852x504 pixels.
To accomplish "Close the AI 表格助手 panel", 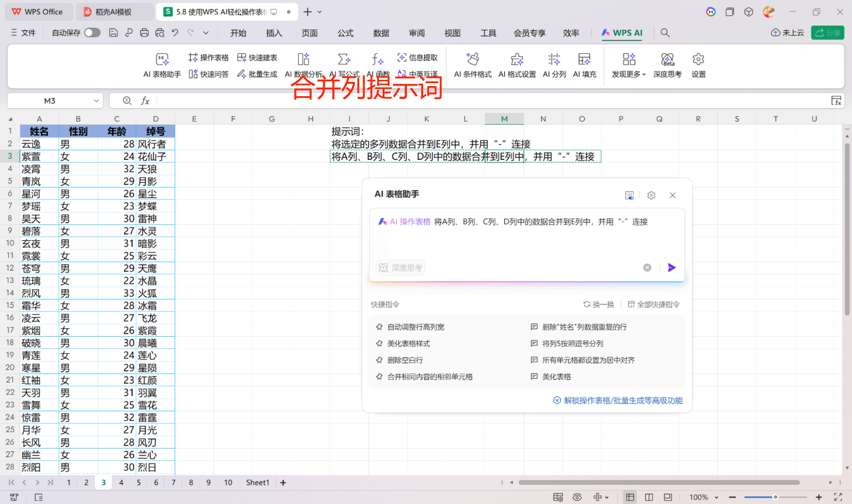I will [x=672, y=195].
